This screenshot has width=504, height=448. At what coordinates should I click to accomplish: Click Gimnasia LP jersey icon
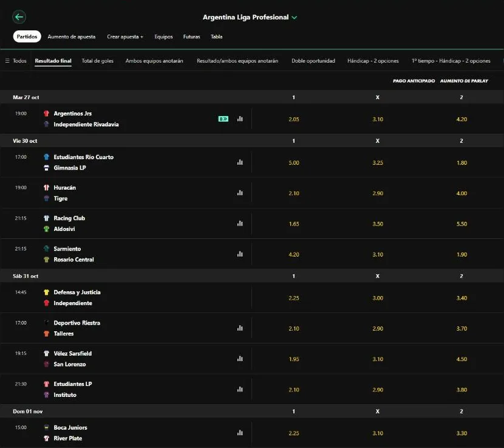pos(46,168)
